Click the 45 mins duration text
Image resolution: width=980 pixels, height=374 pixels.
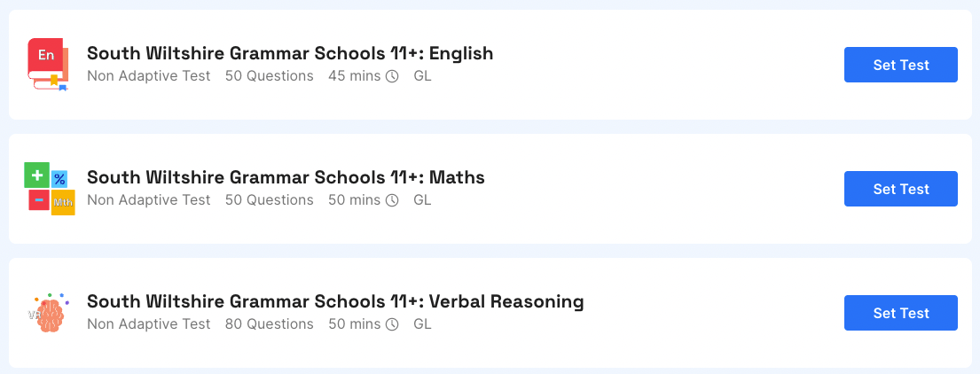[x=355, y=76]
